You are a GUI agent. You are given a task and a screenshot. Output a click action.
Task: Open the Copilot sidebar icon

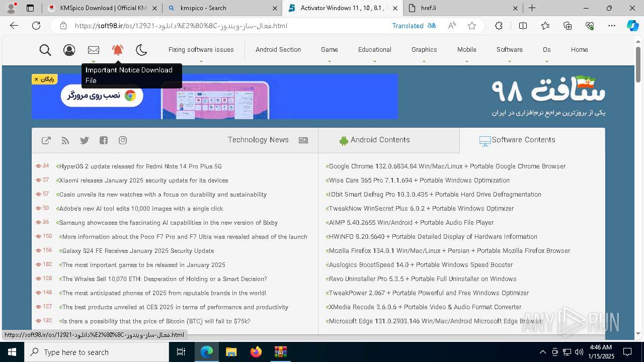tap(632, 26)
